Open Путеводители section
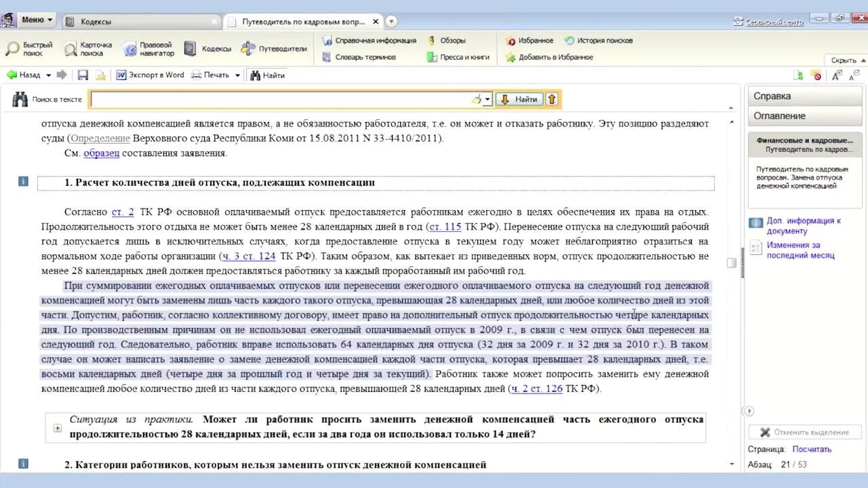 tap(274, 49)
